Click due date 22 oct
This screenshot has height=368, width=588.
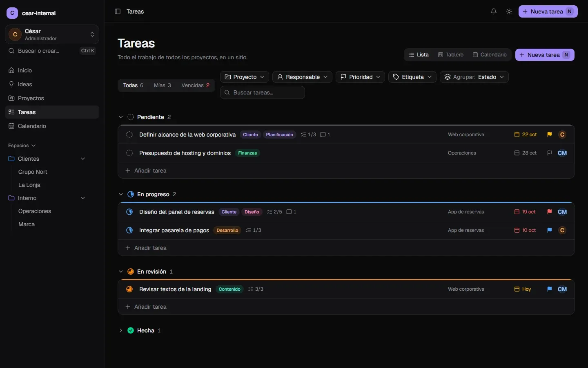point(526,135)
